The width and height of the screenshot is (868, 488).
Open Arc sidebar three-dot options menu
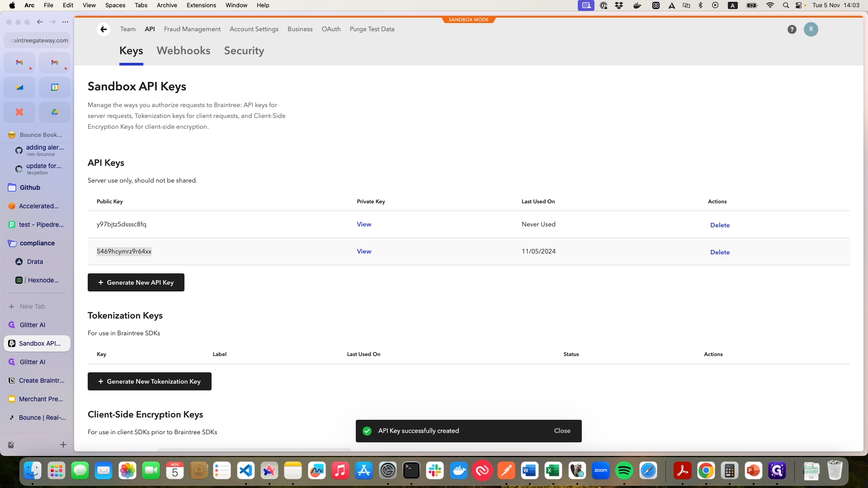tap(65, 22)
